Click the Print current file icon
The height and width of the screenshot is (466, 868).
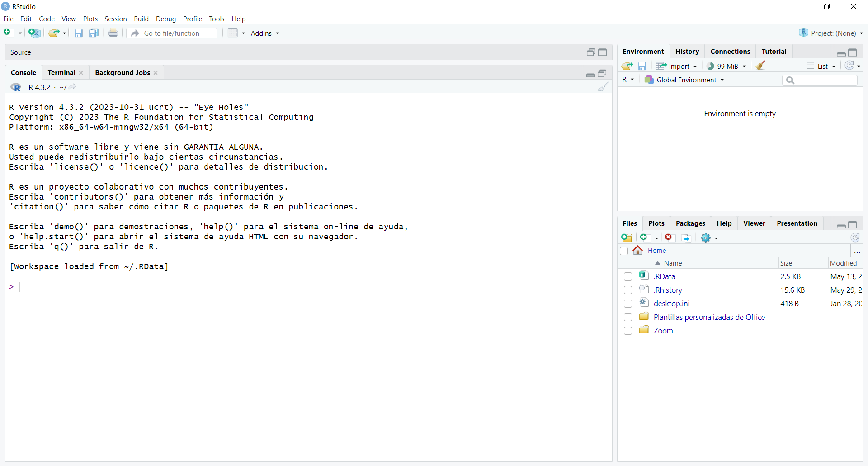113,33
